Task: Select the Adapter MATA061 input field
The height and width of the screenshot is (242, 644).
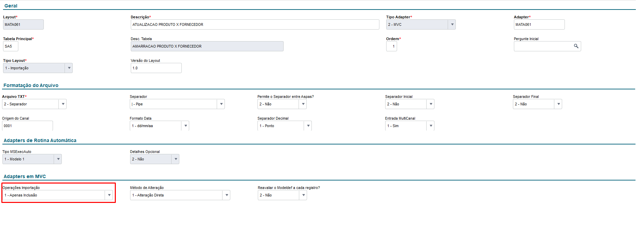Action: (539, 24)
